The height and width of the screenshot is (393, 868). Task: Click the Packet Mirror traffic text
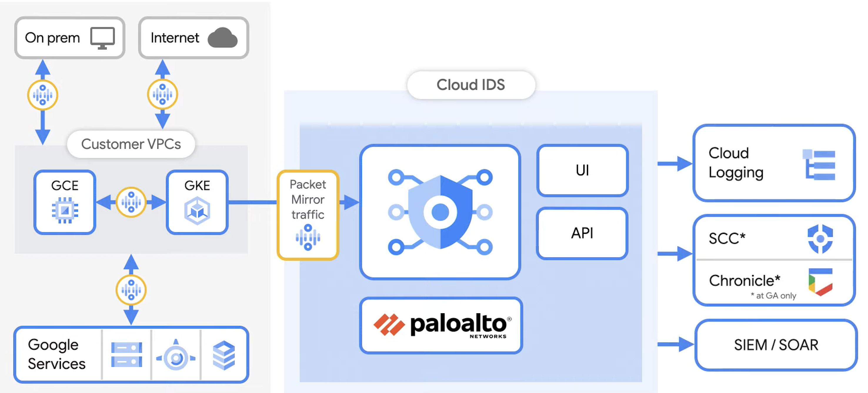308,199
